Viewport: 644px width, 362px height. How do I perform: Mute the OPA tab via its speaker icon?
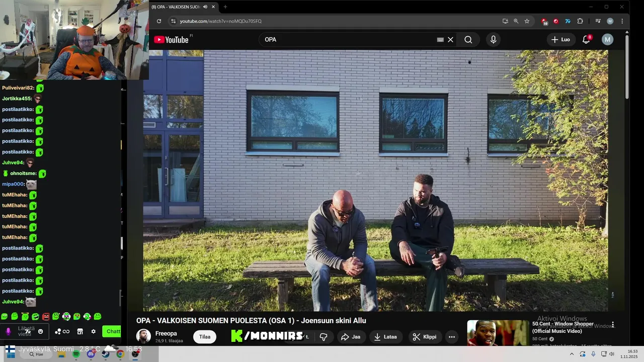[205, 7]
